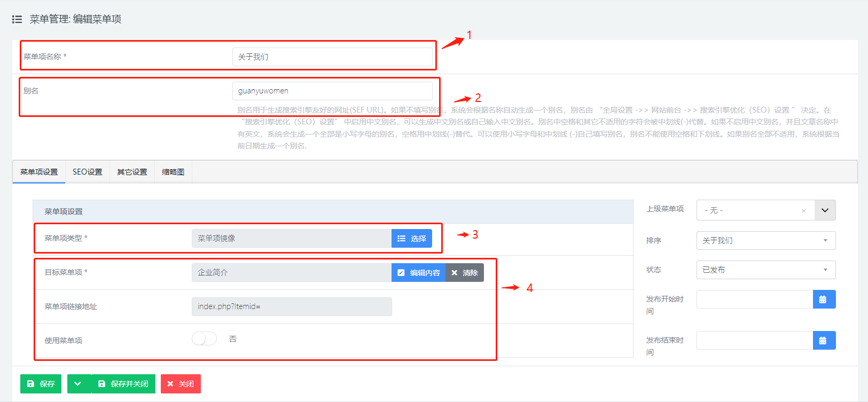Viewport: 868px width, 402px height.
Task: Click the 别名 input with guanyuwomen
Action: (332, 91)
